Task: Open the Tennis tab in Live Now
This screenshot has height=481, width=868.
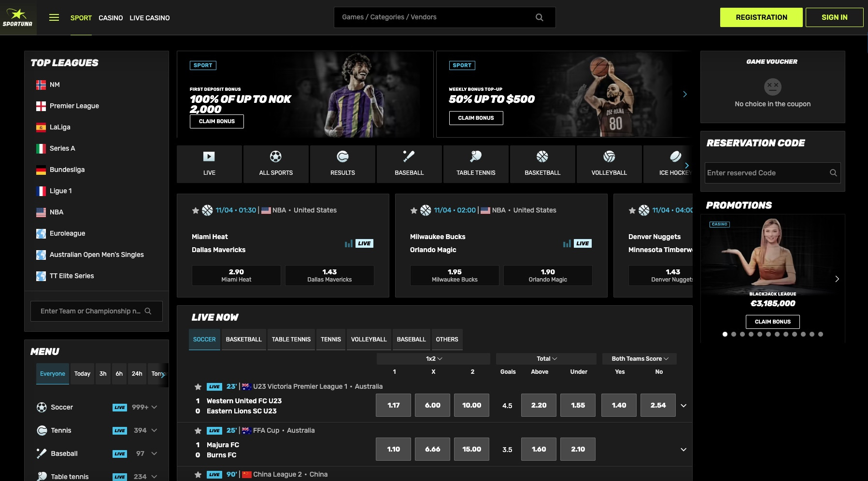Action: click(330, 340)
